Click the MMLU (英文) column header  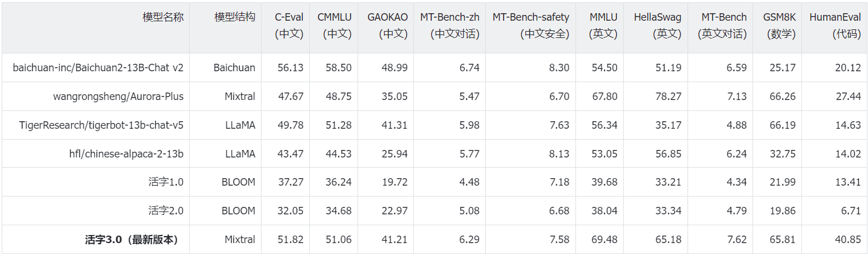coord(603,25)
